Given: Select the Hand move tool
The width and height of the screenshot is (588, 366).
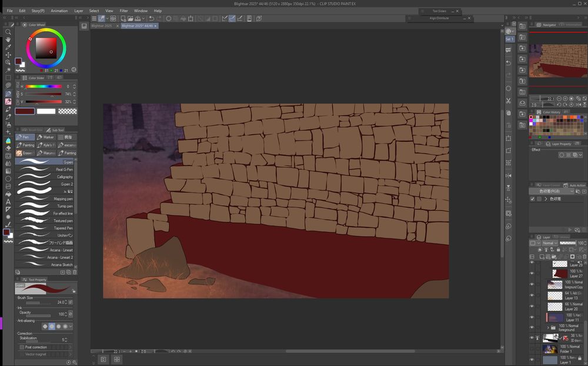Looking at the screenshot, I should (x=8, y=39).
